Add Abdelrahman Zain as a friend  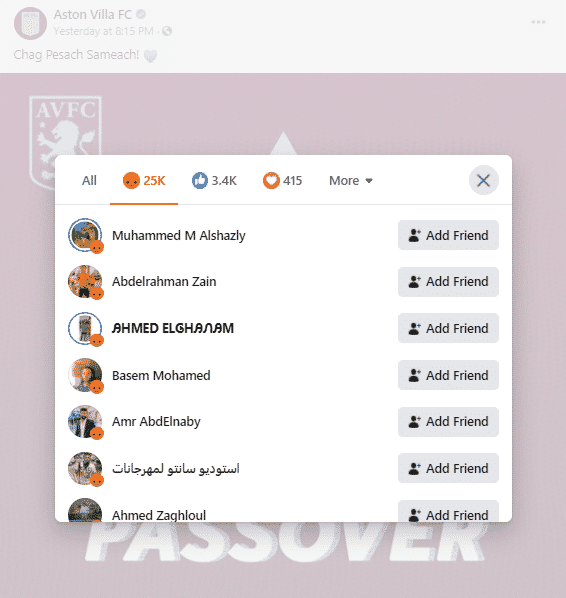[448, 282]
